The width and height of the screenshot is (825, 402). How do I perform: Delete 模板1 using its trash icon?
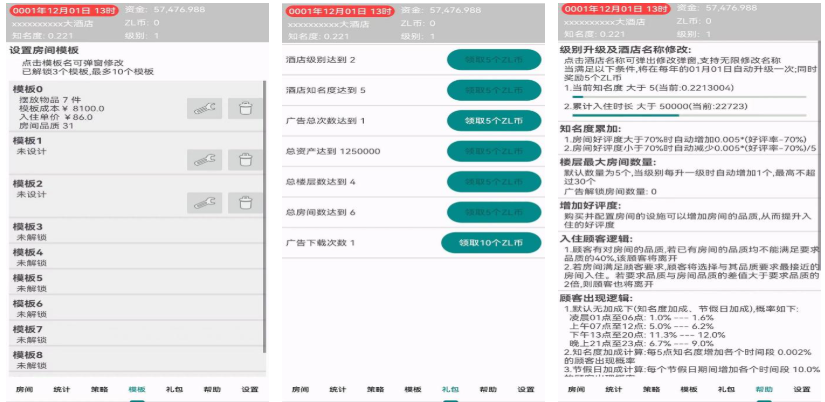(x=245, y=159)
